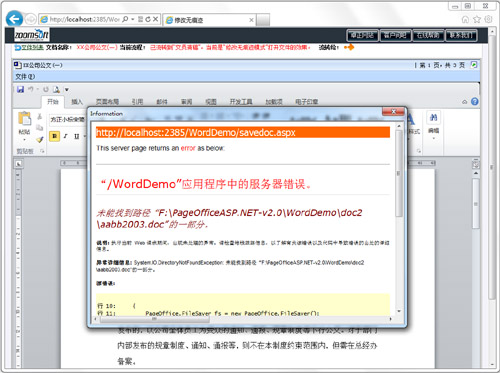Screen dimensions: 500x373
Task: Open styles group dialog launcher
Action: (418, 151)
